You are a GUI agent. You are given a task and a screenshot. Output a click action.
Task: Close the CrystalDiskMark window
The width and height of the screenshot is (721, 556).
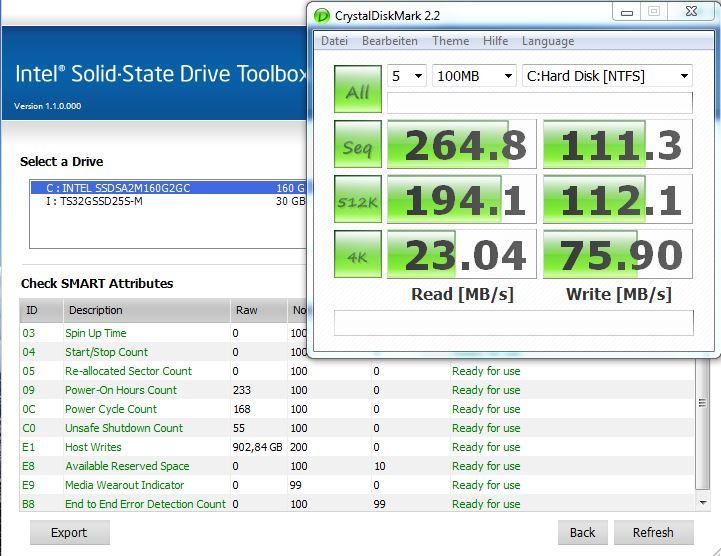point(691,12)
